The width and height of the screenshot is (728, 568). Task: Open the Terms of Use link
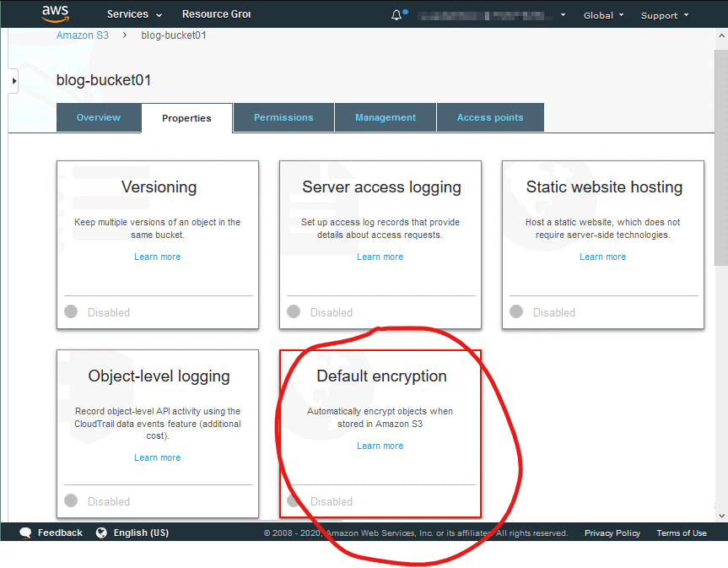(x=682, y=533)
